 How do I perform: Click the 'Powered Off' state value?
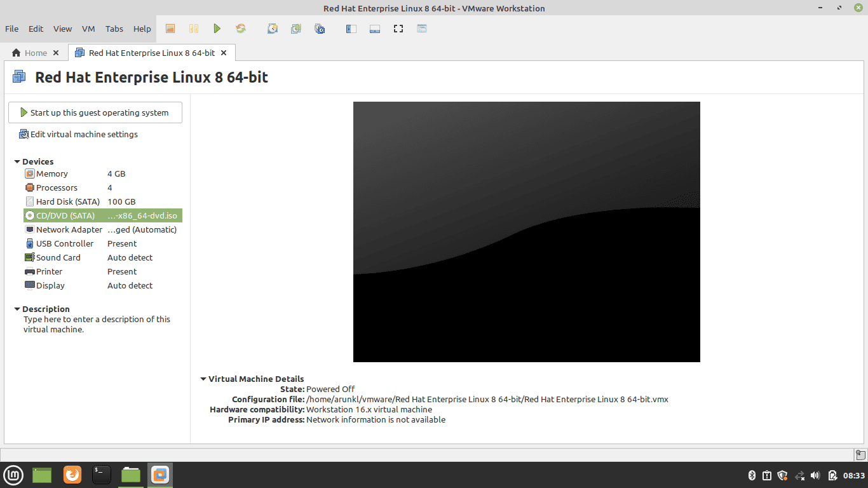tap(330, 389)
